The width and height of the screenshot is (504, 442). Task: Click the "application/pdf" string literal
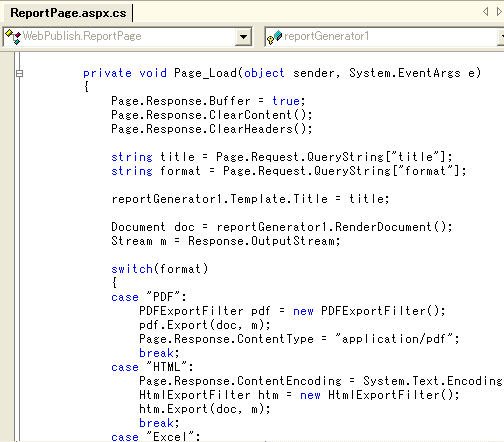(394, 339)
